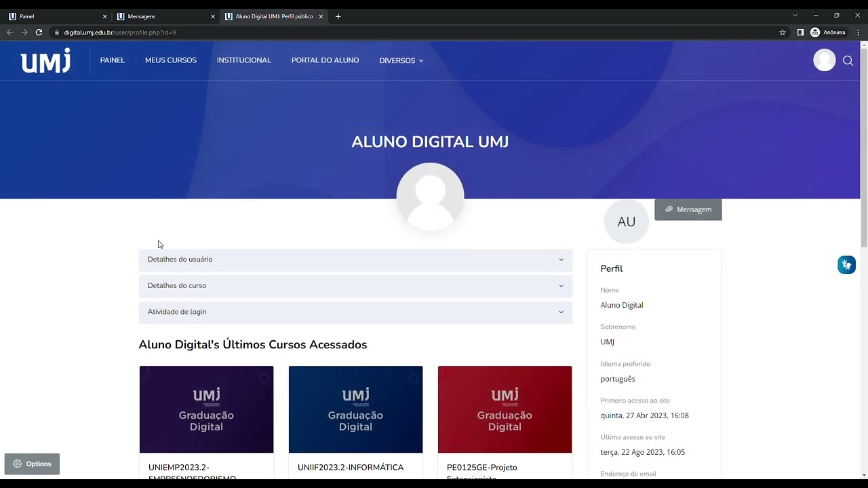
Task: Click the Mensagem button
Action: coord(688,209)
